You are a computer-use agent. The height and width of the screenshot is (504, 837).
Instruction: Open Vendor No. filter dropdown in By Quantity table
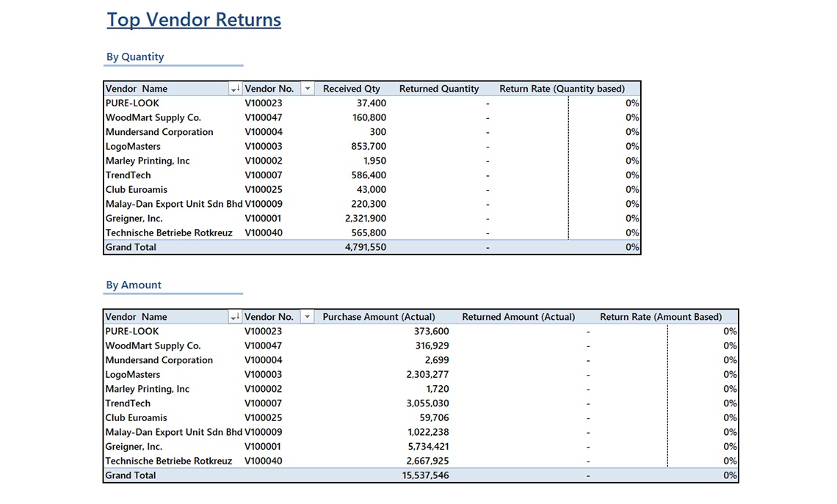click(308, 89)
